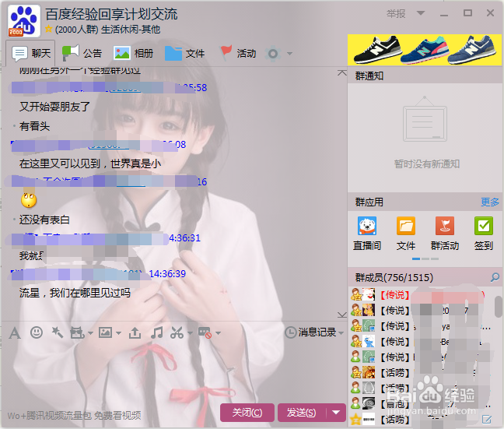
Task: Click the chat scroll up arrow
Action: (342, 73)
